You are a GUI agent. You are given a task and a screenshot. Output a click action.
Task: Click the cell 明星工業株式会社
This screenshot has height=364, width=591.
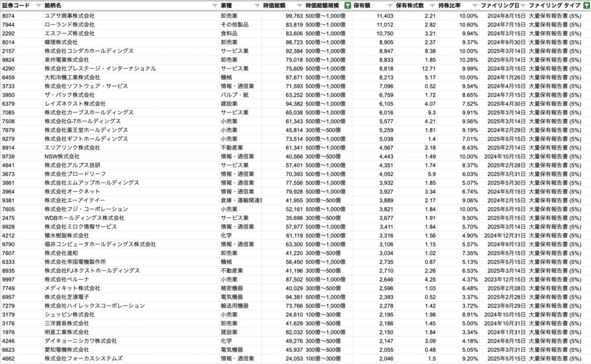click(131, 332)
